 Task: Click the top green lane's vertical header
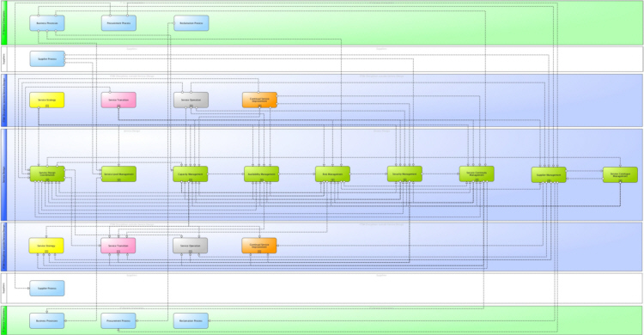(4, 22)
